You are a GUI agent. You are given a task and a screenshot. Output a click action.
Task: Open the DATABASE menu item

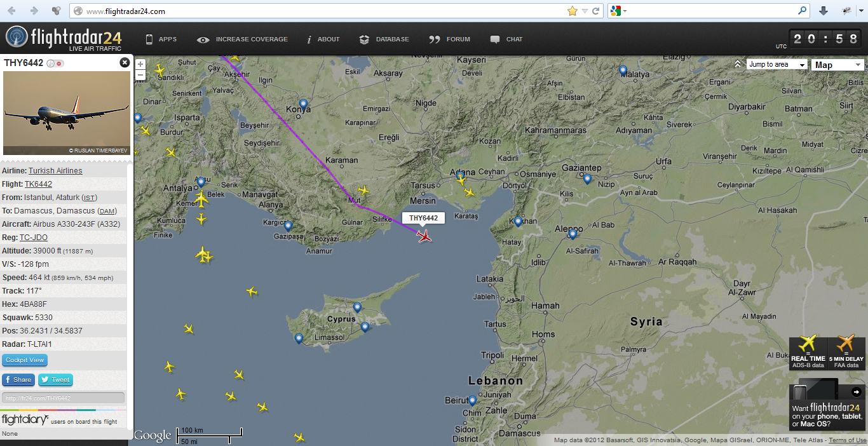pos(384,39)
